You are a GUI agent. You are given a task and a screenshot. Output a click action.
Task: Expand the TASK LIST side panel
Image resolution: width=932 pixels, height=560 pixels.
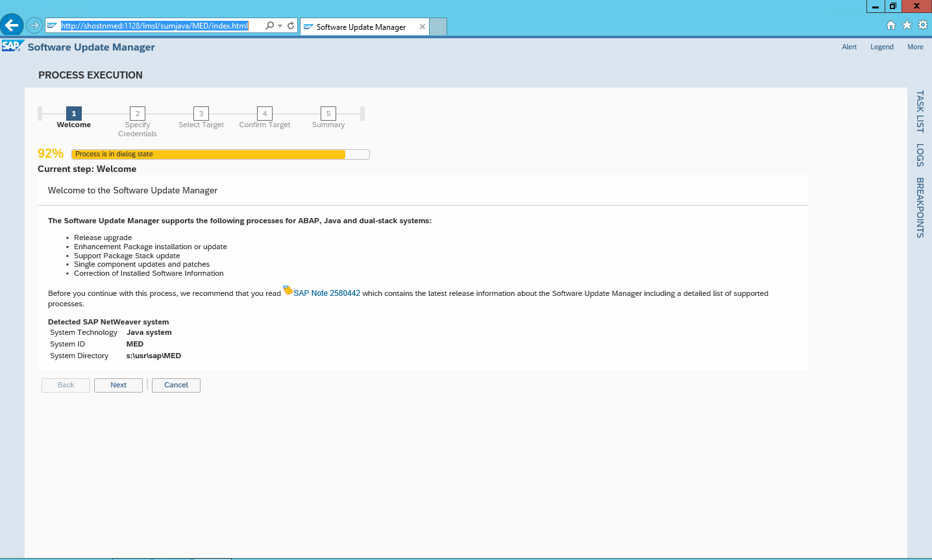coord(920,112)
